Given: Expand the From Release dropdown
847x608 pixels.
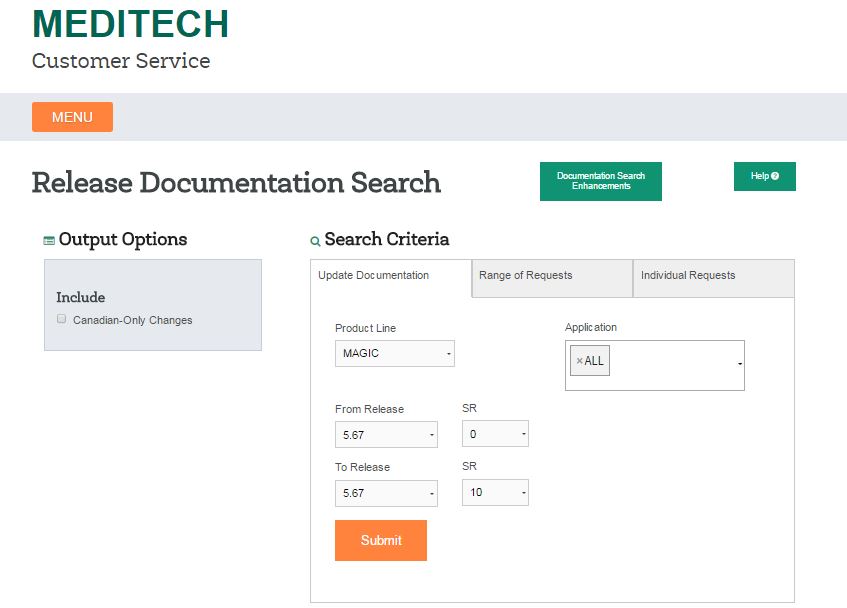Looking at the screenshot, I should [386, 435].
